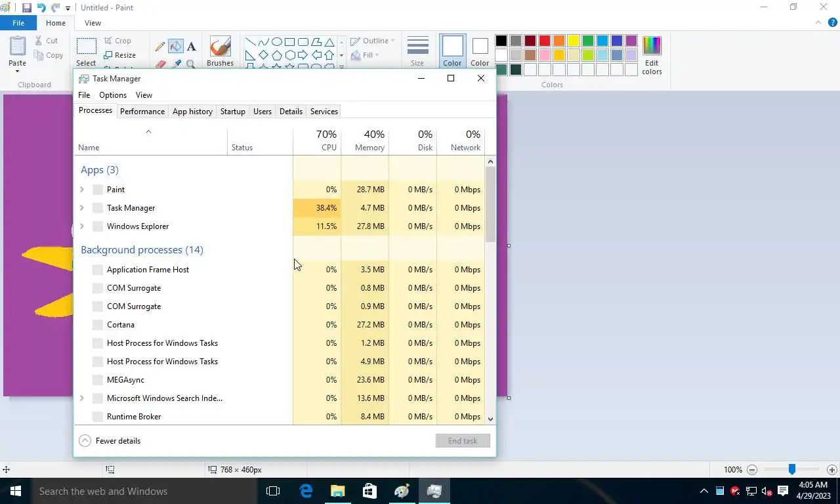This screenshot has width=840, height=504.
Task: Pick the yellow color swatch
Action: 574,41
